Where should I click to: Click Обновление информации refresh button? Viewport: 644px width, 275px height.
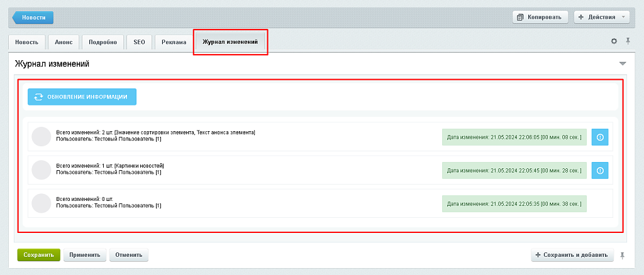coord(82,97)
